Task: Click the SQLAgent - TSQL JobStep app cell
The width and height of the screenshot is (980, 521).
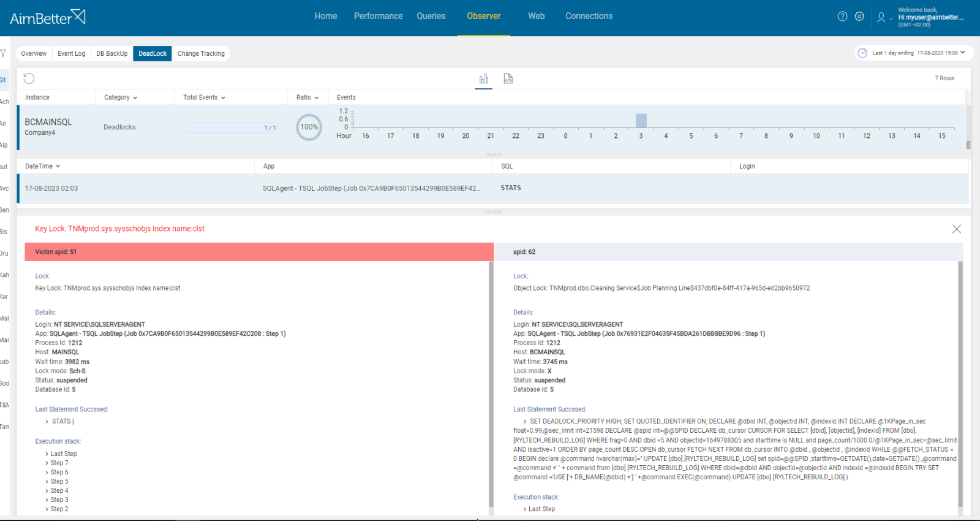Action: [372, 188]
